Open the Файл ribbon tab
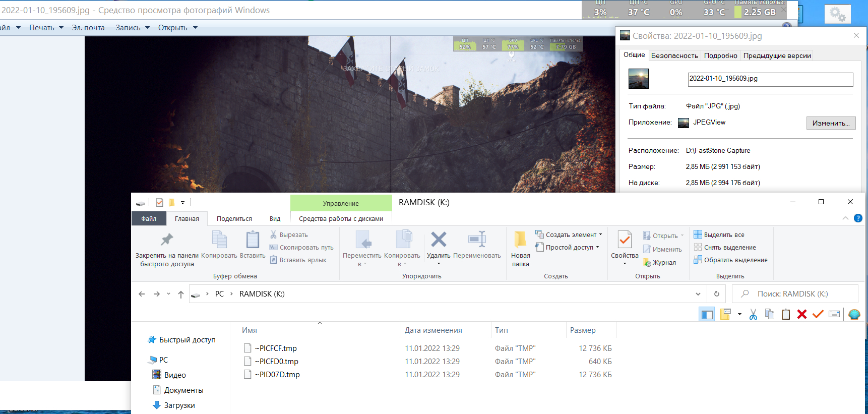 coord(149,218)
